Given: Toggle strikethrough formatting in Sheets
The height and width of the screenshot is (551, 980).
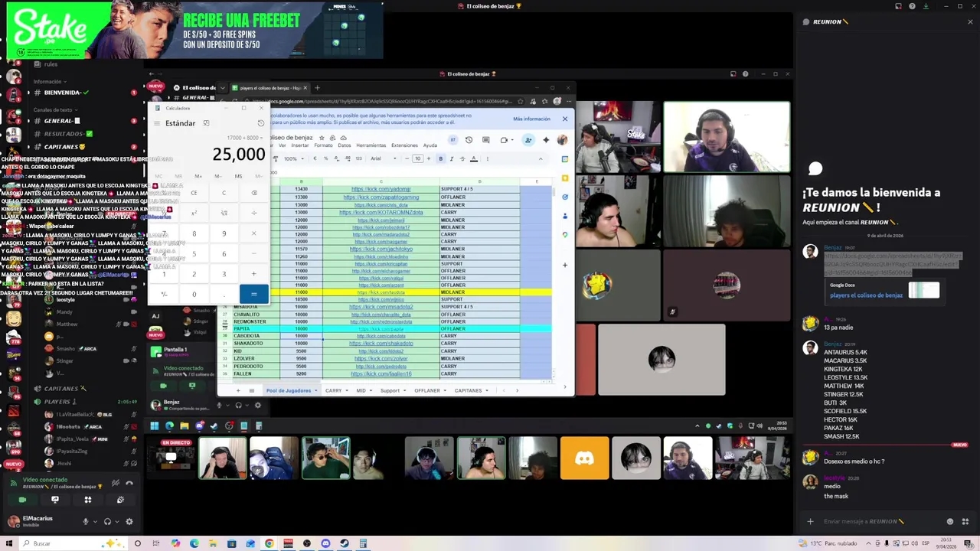Looking at the screenshot, I should pyautogui.click(x=462, y=158).
